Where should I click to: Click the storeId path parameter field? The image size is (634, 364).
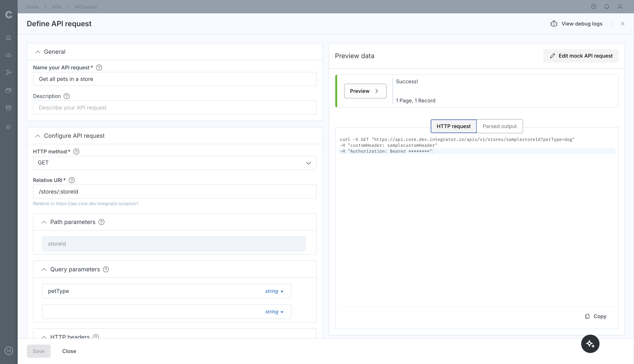(x=174, y=244)
